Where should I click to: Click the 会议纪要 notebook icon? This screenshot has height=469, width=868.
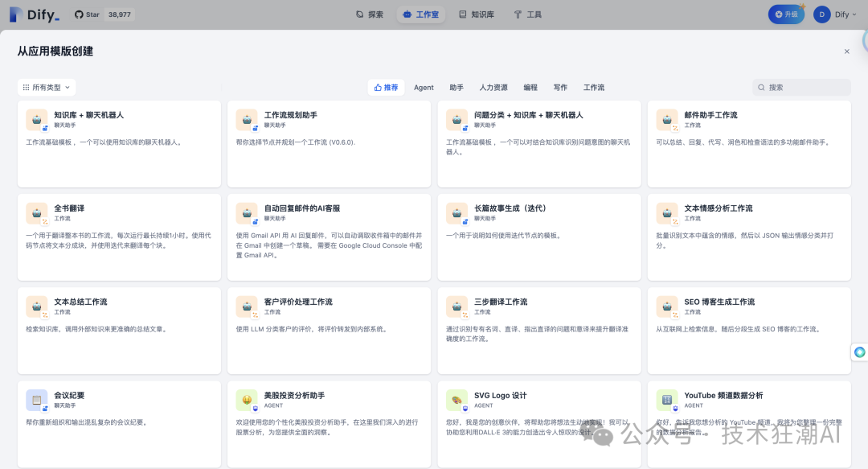37,401
